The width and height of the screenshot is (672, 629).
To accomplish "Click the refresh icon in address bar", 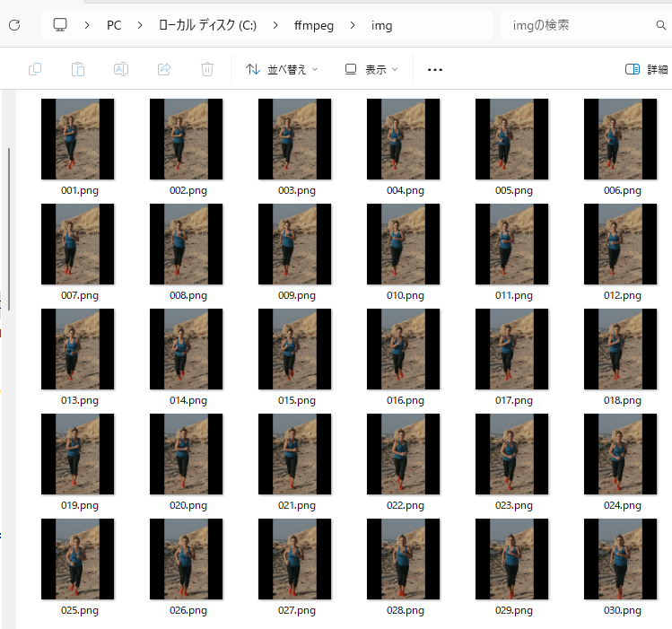I will pos(14,25).
